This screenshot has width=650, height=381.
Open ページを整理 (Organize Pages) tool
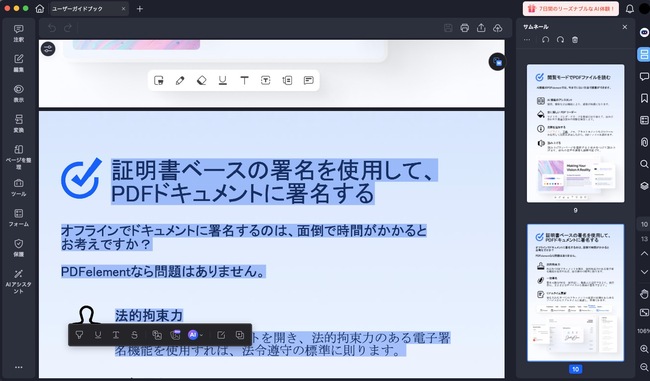point(19,157)
